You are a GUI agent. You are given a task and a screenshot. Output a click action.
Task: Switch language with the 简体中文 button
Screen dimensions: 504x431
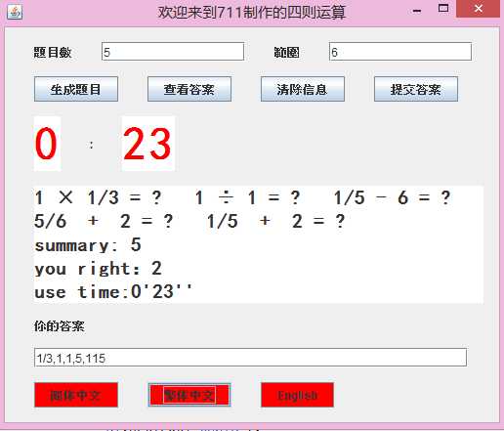(76, 395)
